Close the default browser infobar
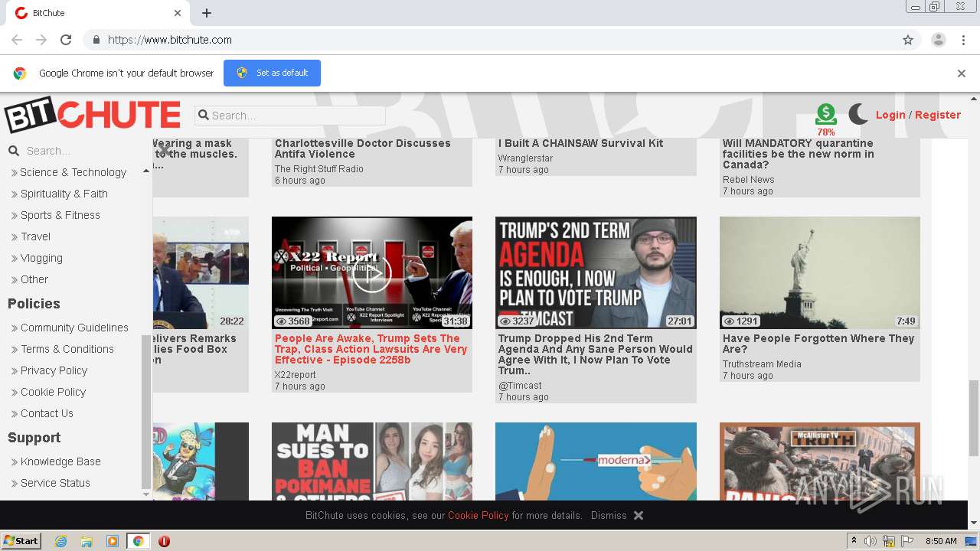Viewport: 980px width, 551px height. pos(962,73)
